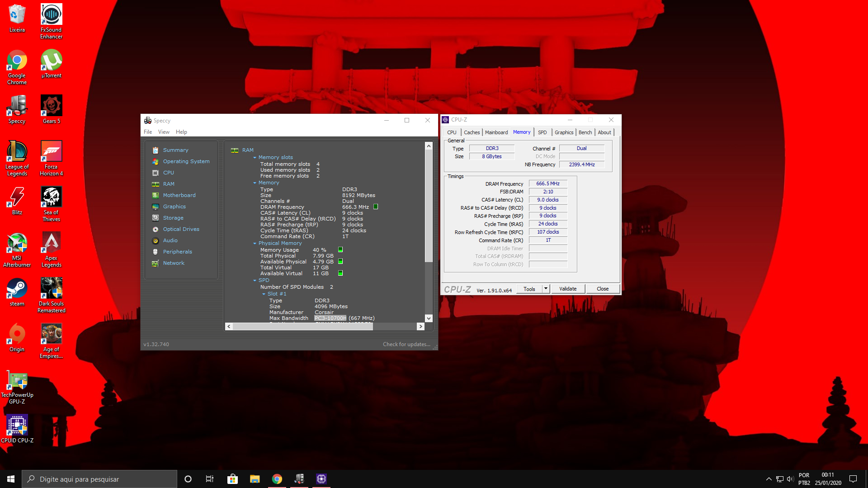This screenshot has height=488, width=868.
Task: Select Forza Horizon 4 desktop shortcut
Action: point(51,159)
